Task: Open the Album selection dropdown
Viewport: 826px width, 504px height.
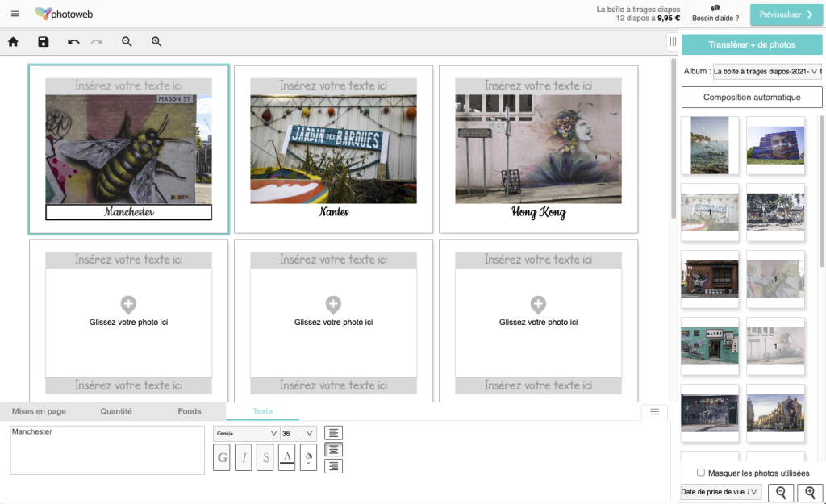Action: click(x=767, y=72)
